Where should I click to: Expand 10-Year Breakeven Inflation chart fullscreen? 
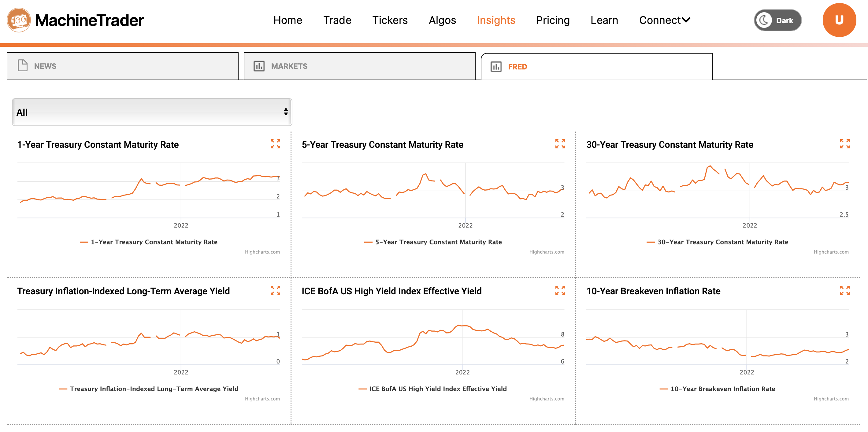[844, 290]
